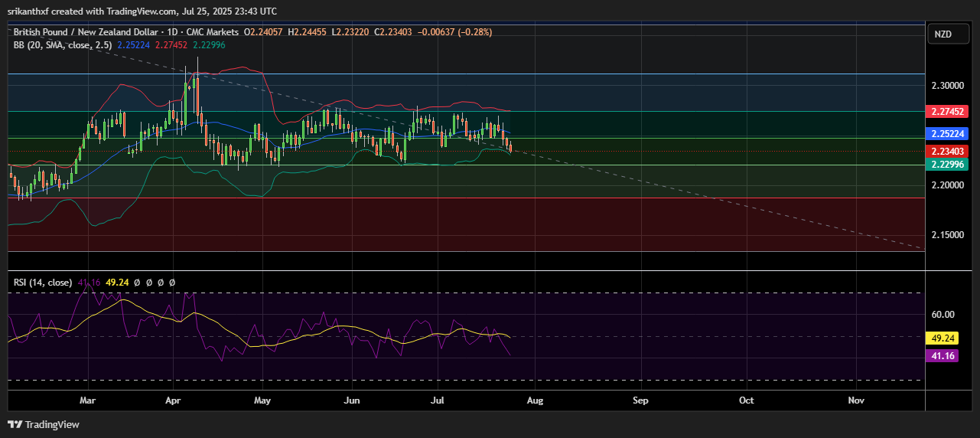Click the BB basis value 2.25224 in legend
This screenshot has height=438, width=980.
click(x=135, y=45)
